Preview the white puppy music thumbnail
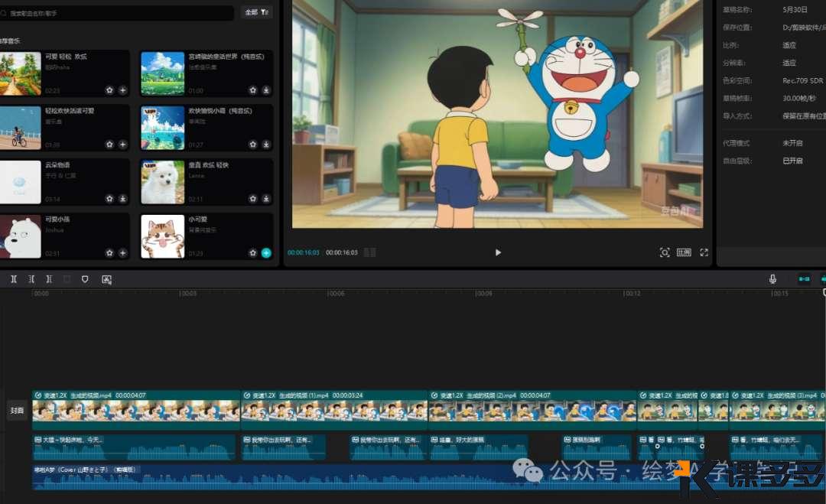This screenshot has height=504, width=826. 162,182
